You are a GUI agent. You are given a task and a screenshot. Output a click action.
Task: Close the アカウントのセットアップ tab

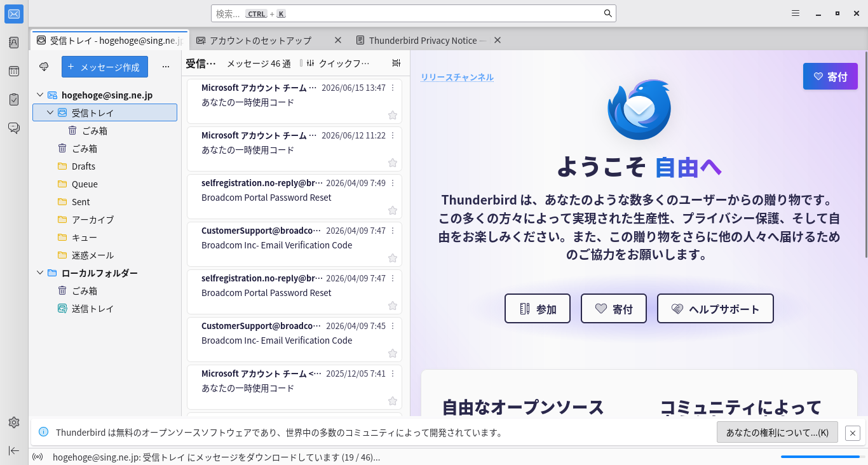point(338,40)
